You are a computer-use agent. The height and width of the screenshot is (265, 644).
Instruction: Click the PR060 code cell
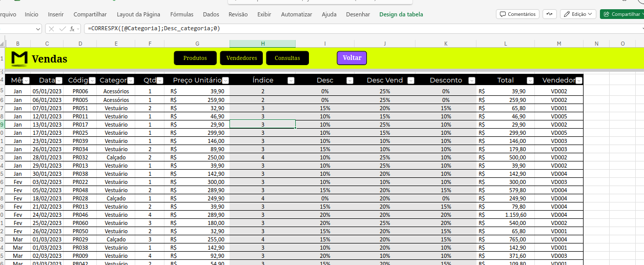tap(80, 223)
